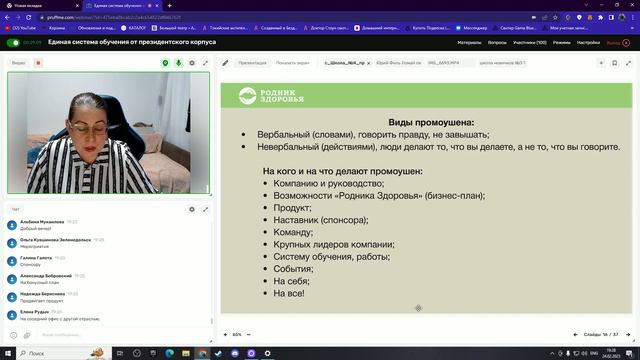Click the browser address bar
The height and width of the screenshot is (360, 640).
[x=282, y=18]
